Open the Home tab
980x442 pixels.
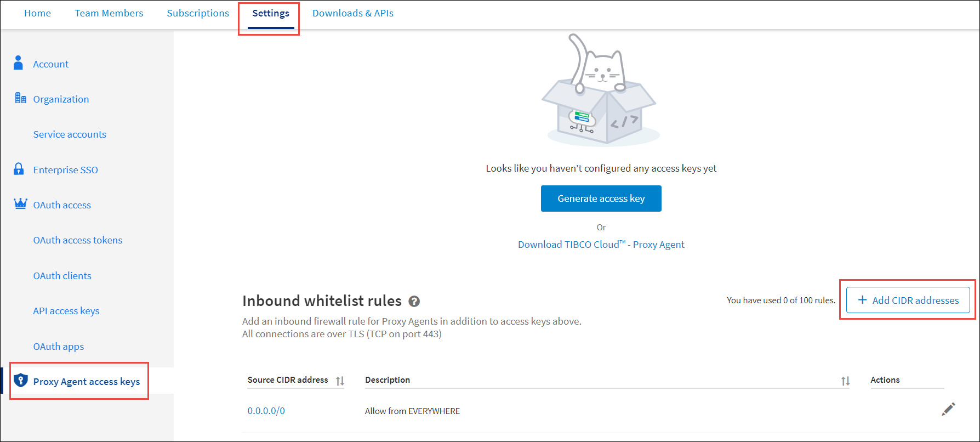pos(37,13)
